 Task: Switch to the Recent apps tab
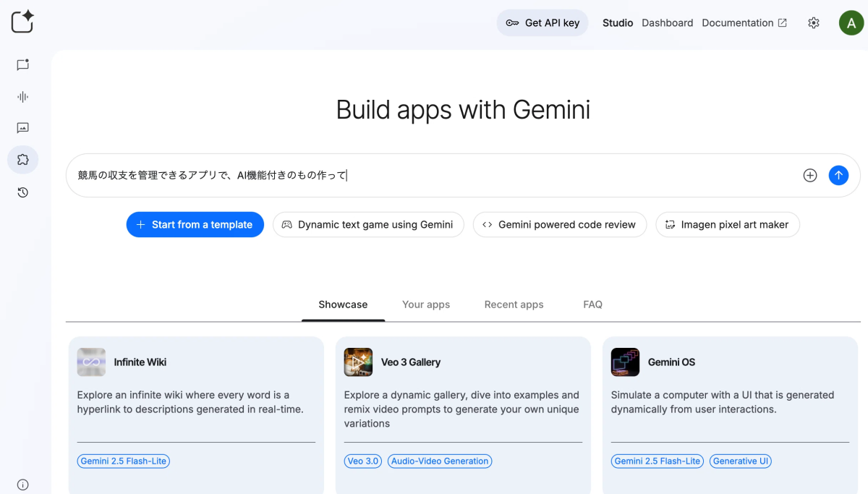(514, 305)
